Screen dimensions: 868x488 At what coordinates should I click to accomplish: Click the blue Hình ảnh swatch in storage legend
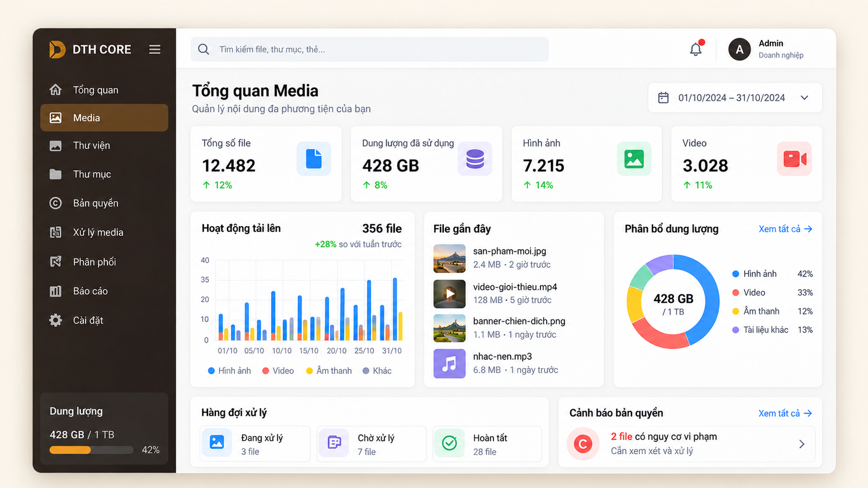(x=736, y=274)
